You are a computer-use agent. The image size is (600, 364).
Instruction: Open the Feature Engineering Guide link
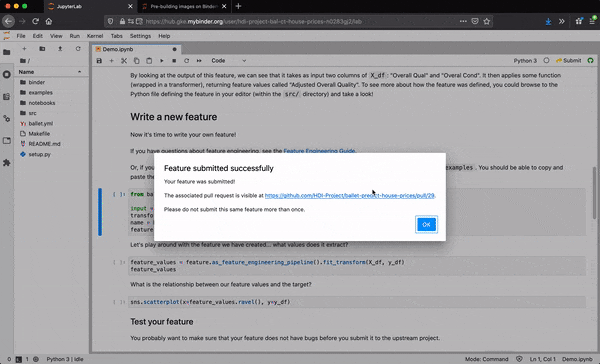319,151
